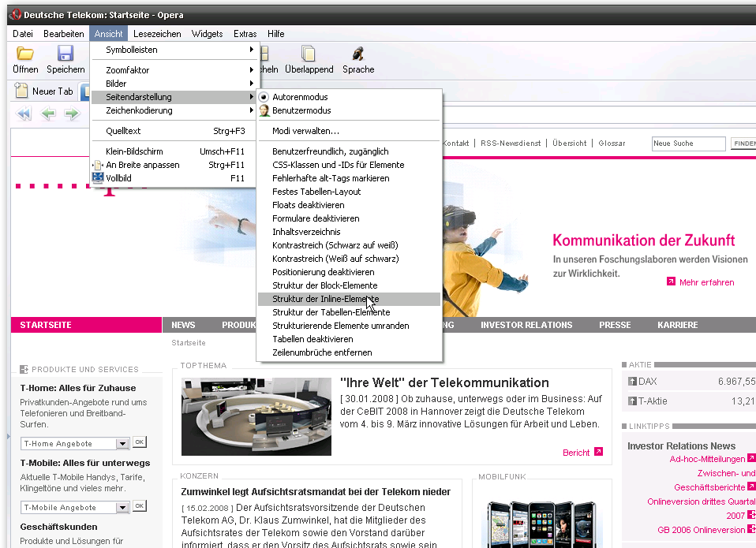This screenshot has height=548, width=756.
Task: Open the Datei menu
Action: (x=23, y=34)
